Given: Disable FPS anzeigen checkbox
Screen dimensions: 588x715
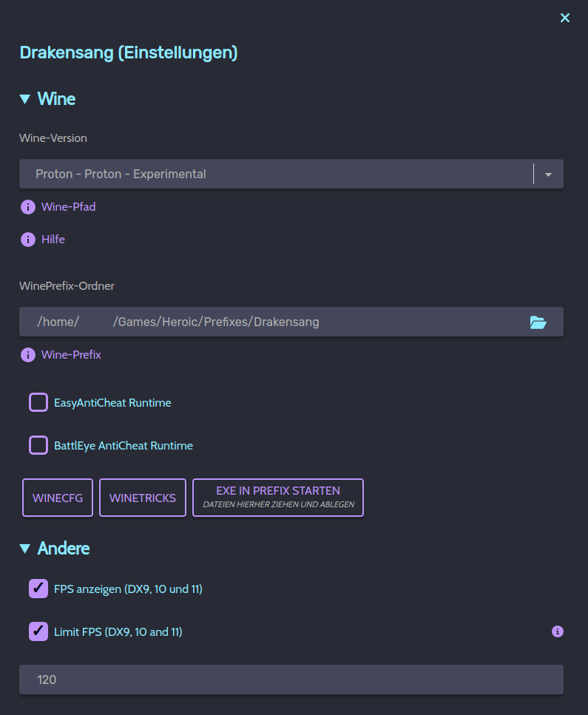Looking at the screenshot, I should coord(38,589).
